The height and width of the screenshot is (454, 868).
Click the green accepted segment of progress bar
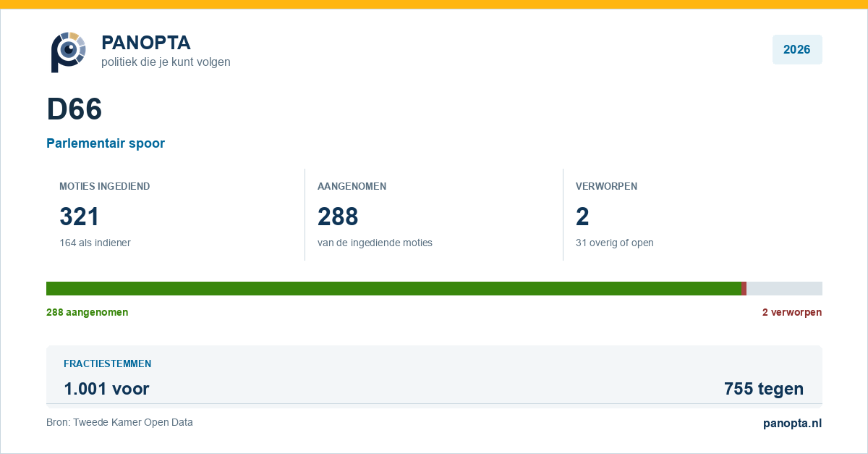(394, 288)
